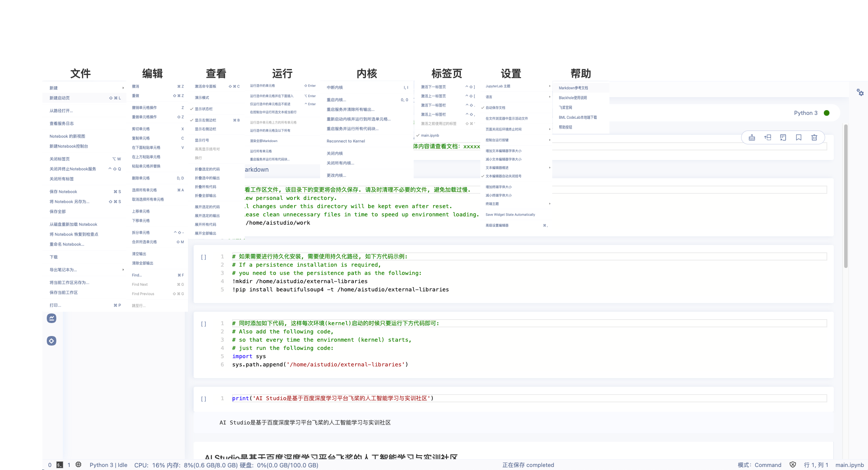Toggle 文本编辑器自动关闭括号 checked option
The image size is (868, 470).
(x=503, y=176)
